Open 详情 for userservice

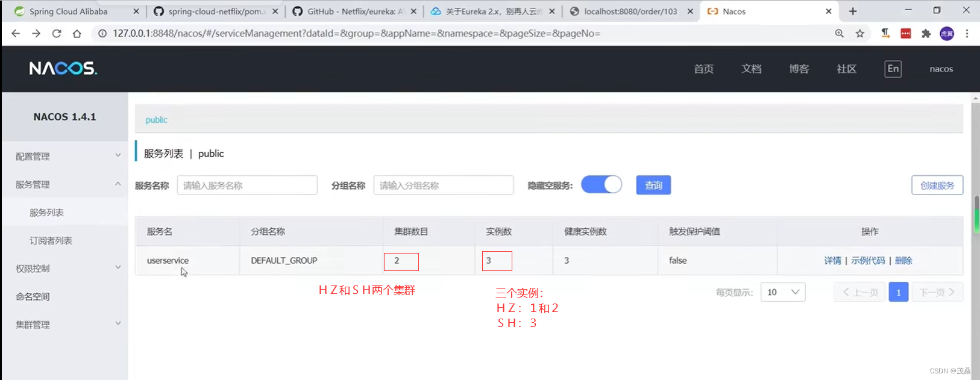(x=832, y=260)
